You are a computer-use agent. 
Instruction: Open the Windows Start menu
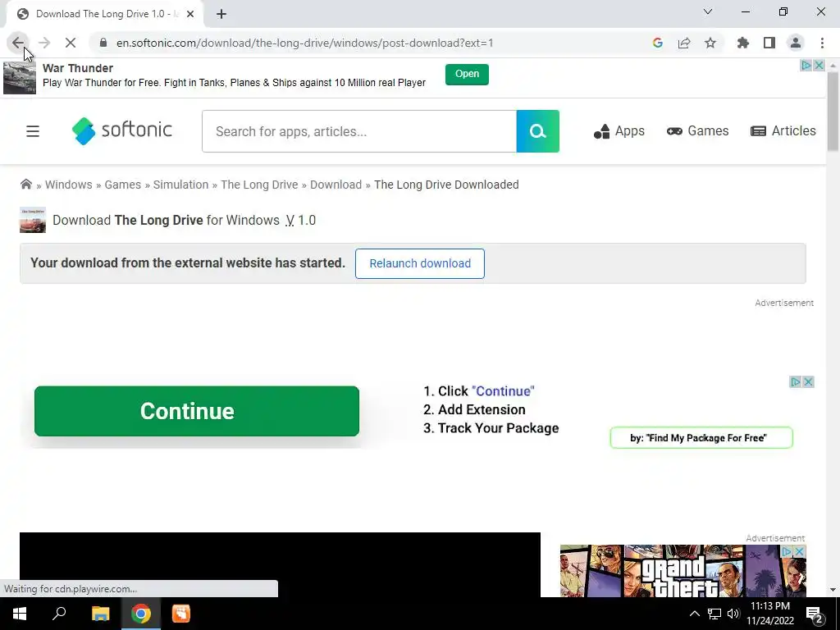click(x=20, y=614)
